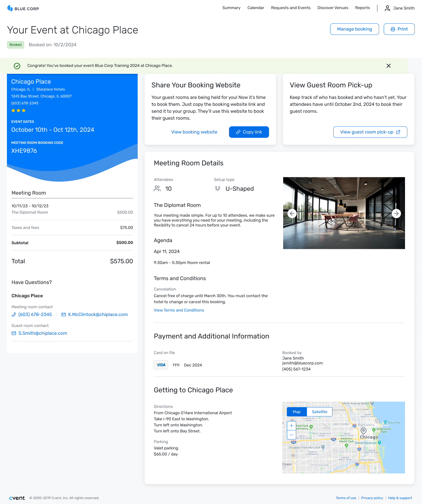The height and width of the screenshot is (504, 422).
Task: Switch map to Map view
Action: 297,412
